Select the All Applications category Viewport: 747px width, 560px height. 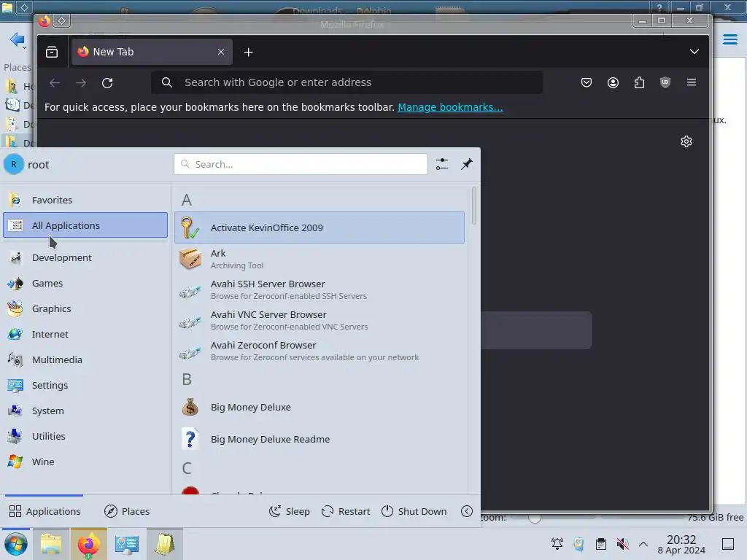[85, 225]
